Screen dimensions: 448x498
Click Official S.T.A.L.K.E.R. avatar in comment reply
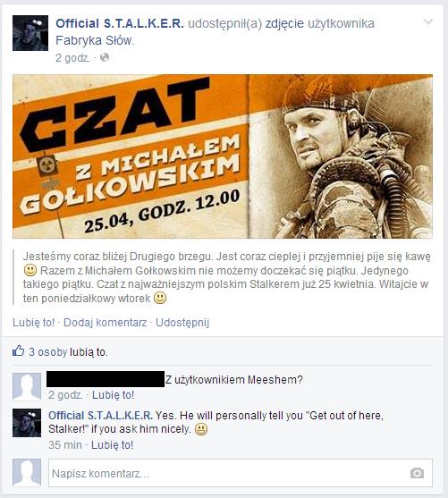click(x=27, y=423)
